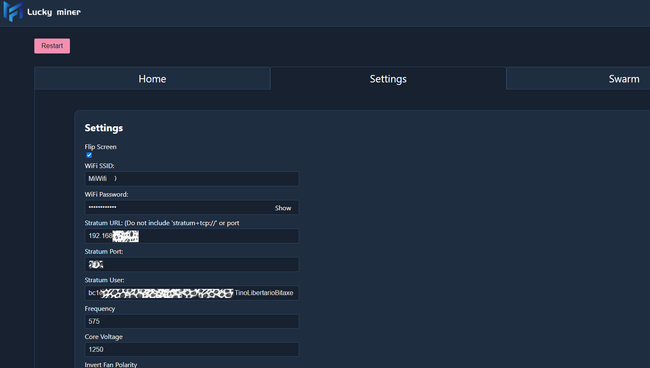Select the Stratum URL input field

click(192, 236)
